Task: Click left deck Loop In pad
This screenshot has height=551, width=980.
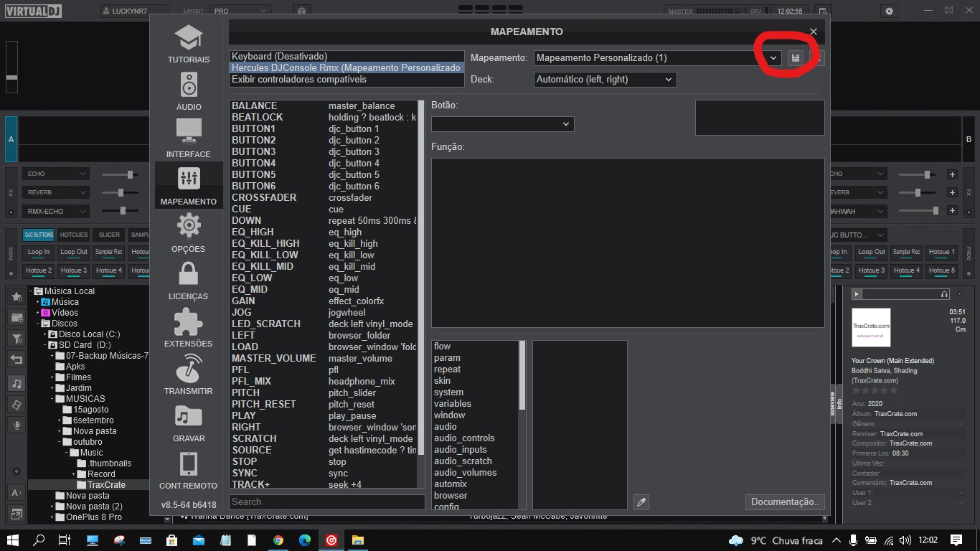Action: (x=39, y=252)
